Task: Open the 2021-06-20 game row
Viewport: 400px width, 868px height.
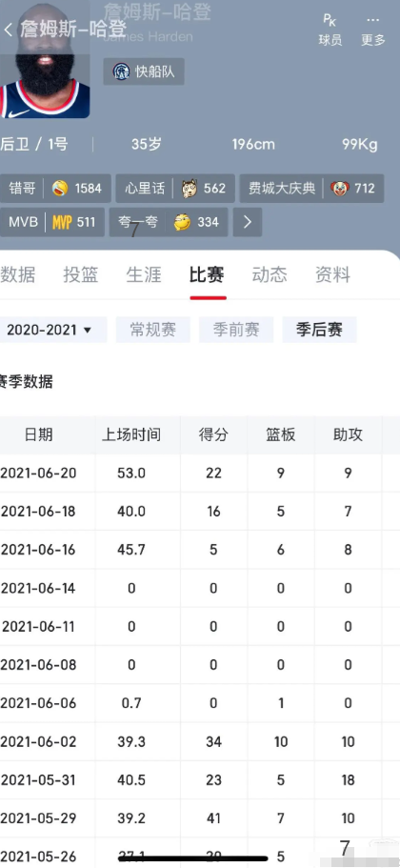Action: coord(200,474)
